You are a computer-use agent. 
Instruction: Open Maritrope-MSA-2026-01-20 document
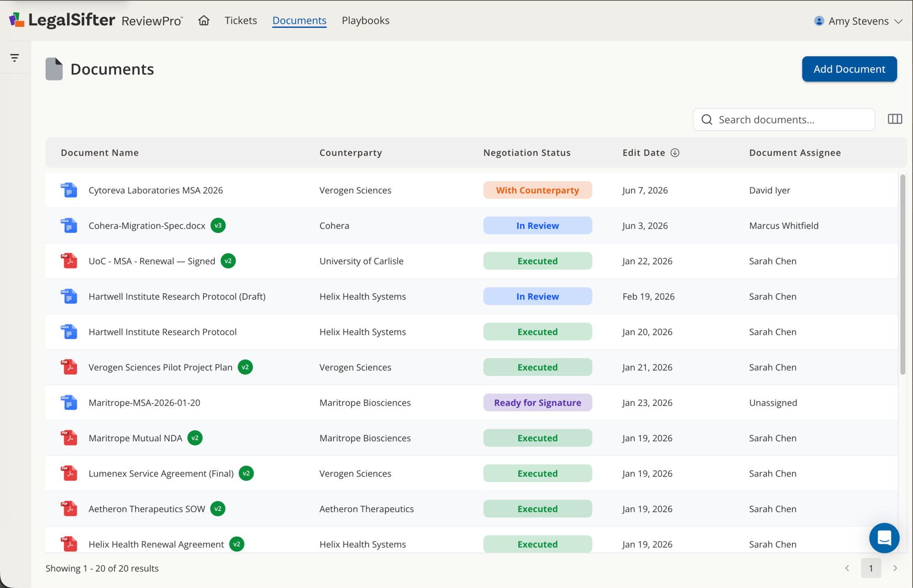144,403
